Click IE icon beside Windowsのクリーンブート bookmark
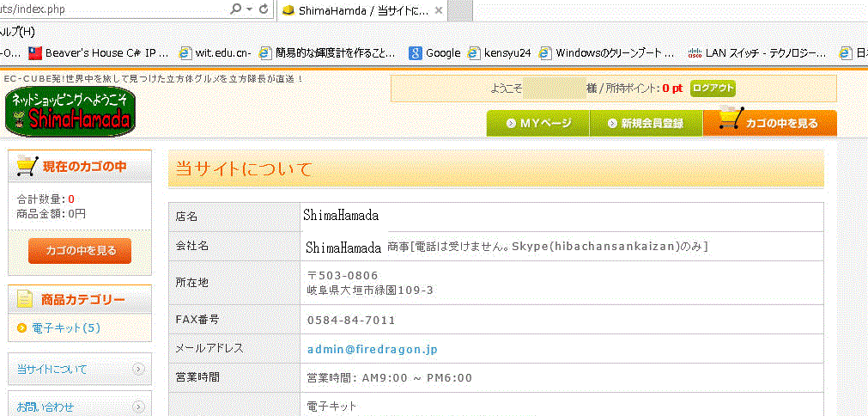Screen dimensions: 868x416 pos(546,53)
